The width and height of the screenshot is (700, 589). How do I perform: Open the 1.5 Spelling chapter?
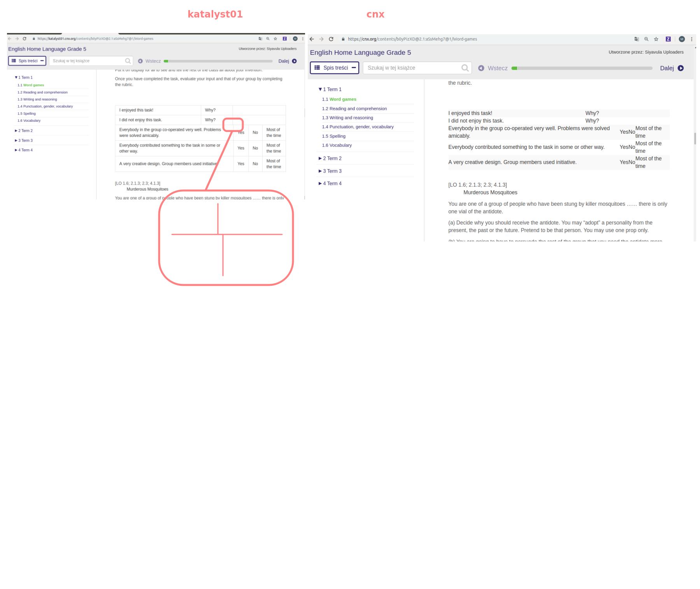(x=333, y=136)
